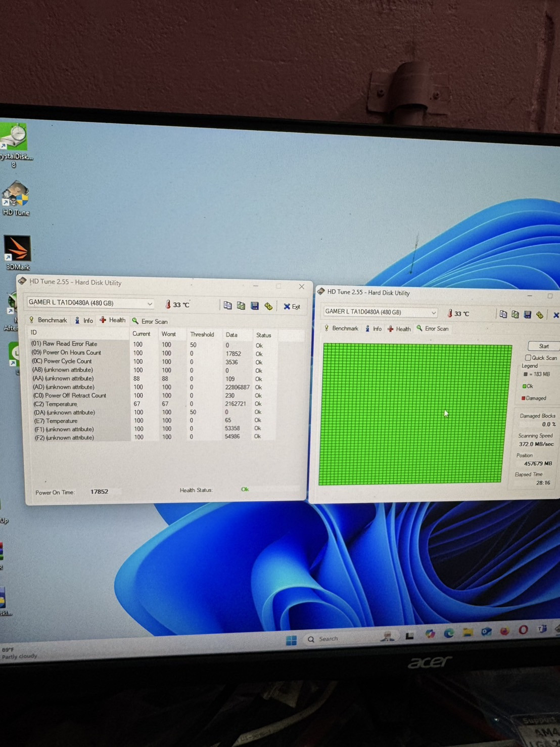The width and height of the screenshot is (560, 747).
Task: Select Error Scan tab in the right window
Action: pyautogui.click(x=433, y=329)
